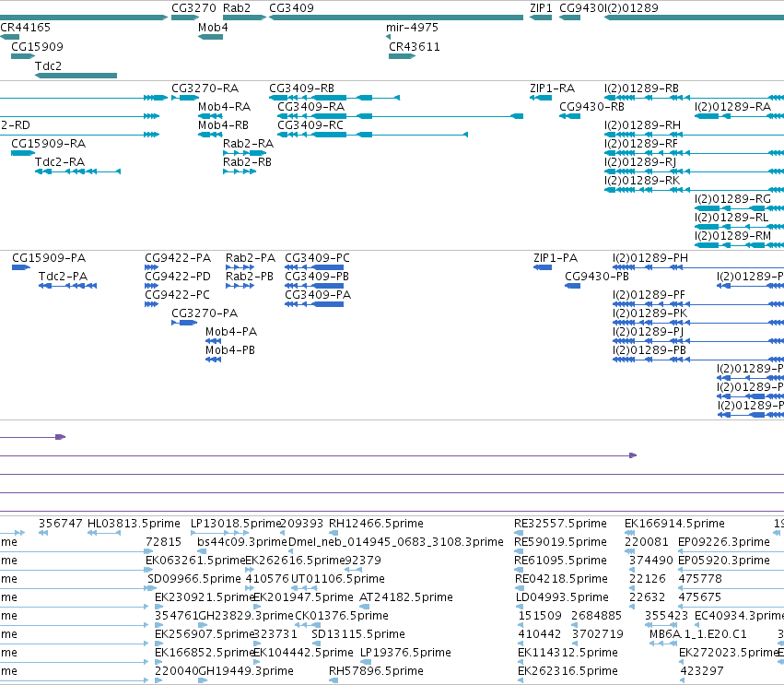
Task: Select the CG9430-PB protein label
Action: pyautogui.click(x=597, y=277)
